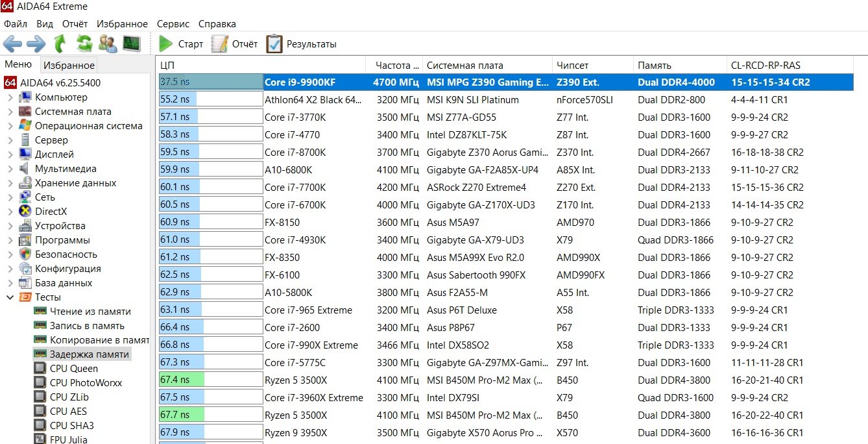The height and width of the screenshot is (444, 868).
Task: Open the Справка menu
Action: coord(217,23)
